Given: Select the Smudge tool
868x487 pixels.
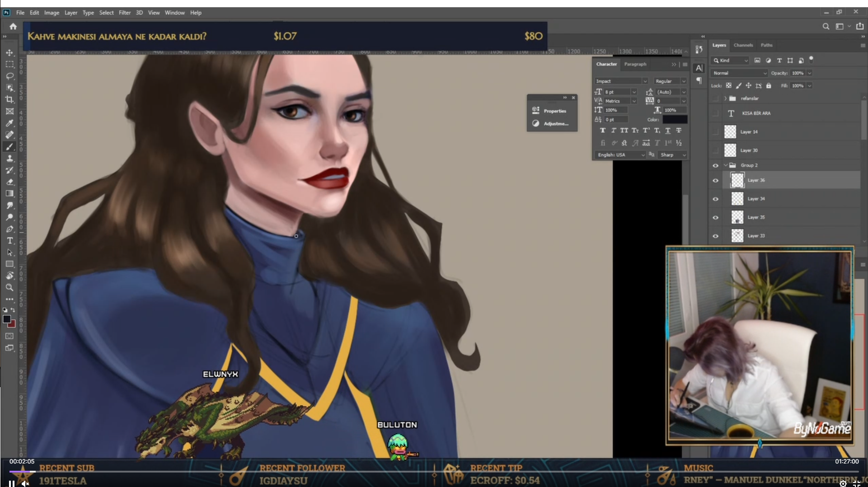Looking at the screenshot, I should [x=9, y=205].
